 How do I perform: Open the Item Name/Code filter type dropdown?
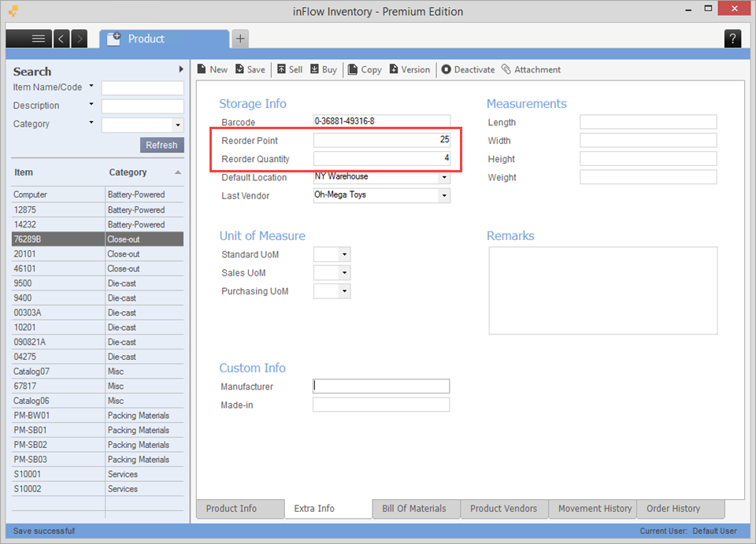point(91,87)
